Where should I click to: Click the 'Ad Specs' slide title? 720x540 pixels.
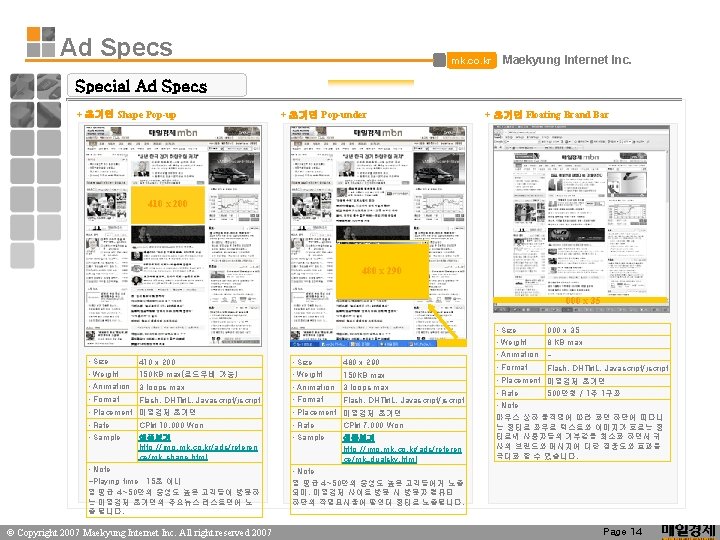point(116,47)
